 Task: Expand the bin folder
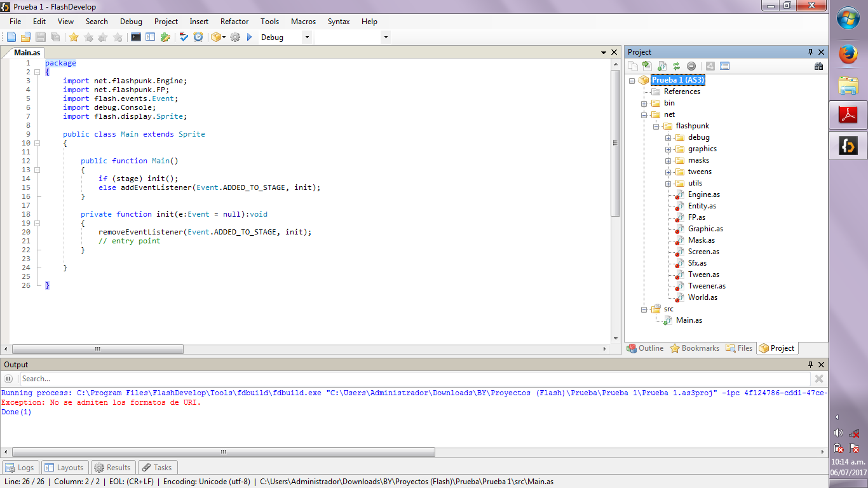(x=644, y=103)
